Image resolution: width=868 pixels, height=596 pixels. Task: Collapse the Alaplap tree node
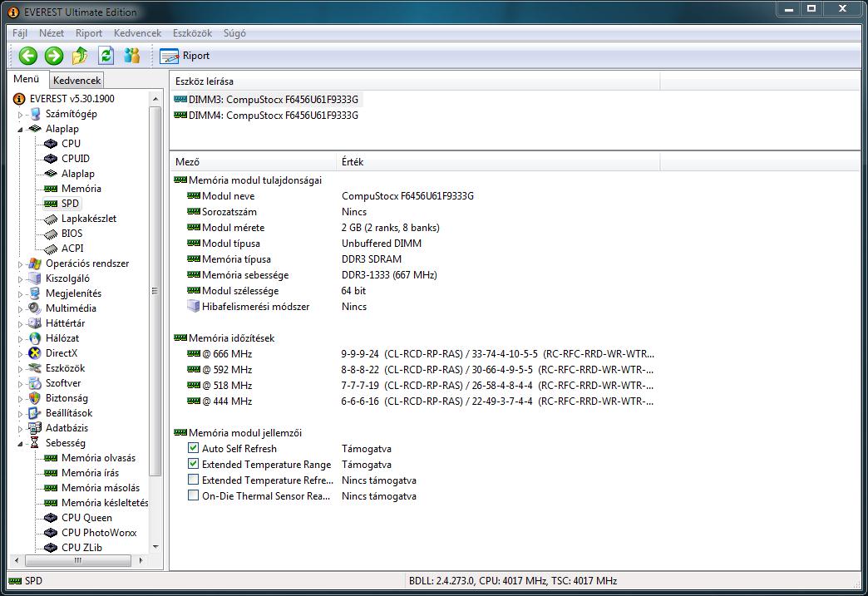pyautogui.click(x=21, y=130)
